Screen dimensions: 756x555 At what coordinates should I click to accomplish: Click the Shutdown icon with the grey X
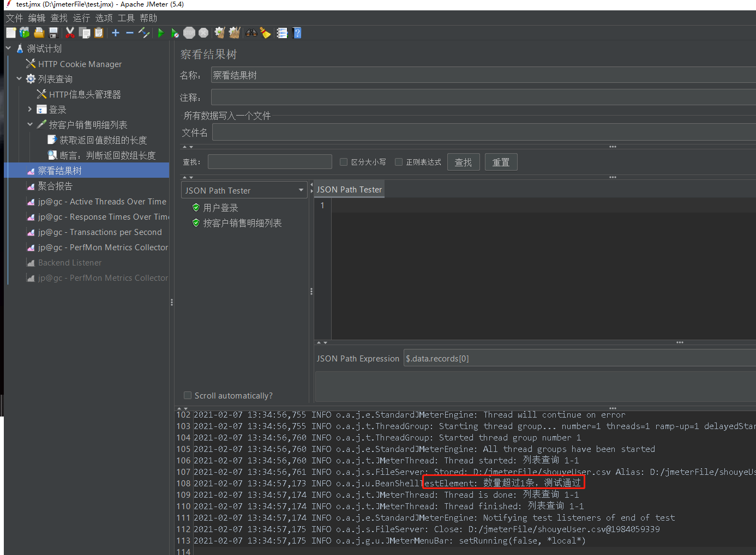point(203,33)
